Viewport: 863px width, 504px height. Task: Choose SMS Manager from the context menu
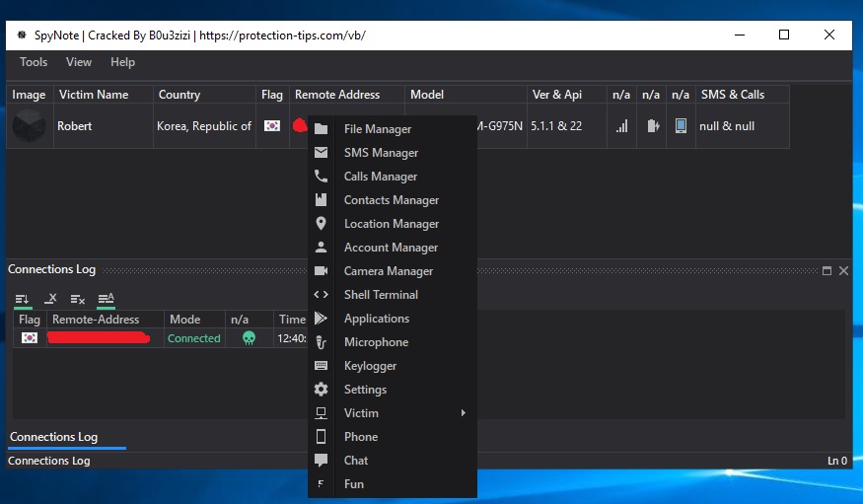pyautogui.click(x=392, y=153)
